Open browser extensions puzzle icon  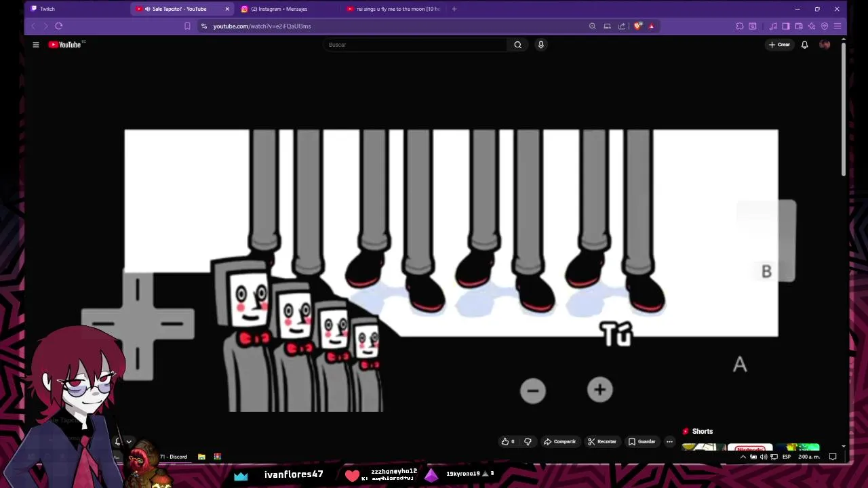coord(740,26)
